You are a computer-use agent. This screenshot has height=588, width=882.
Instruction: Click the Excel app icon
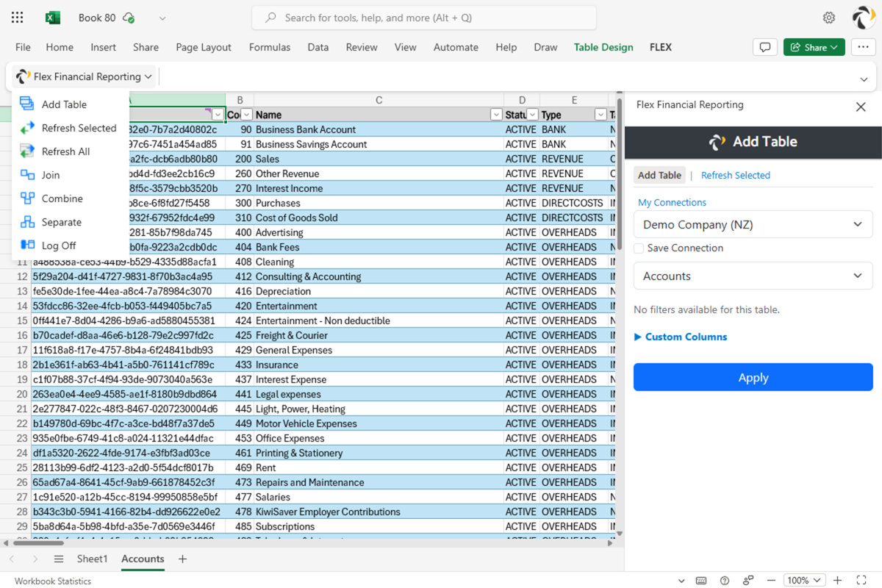coord(53,18)
